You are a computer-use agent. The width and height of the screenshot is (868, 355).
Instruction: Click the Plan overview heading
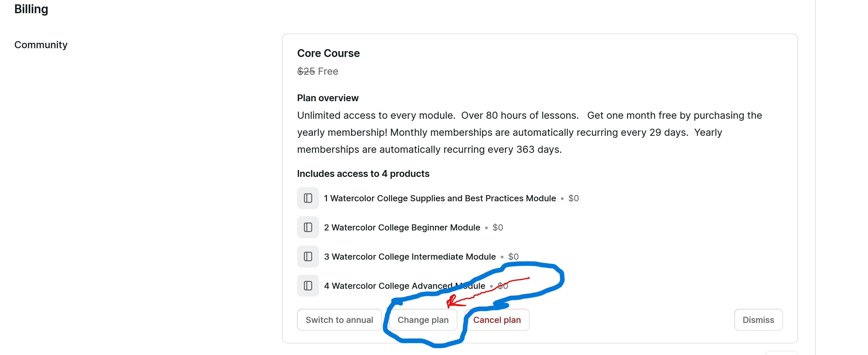point(328,98)
